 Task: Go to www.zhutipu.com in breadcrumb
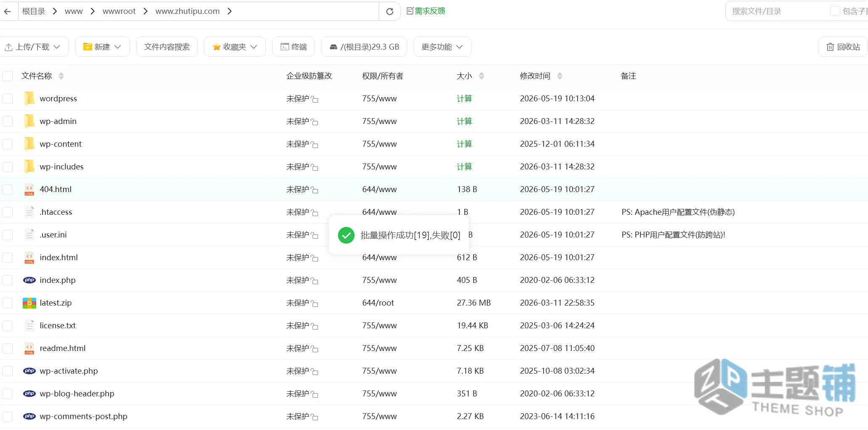pos(188,11)
